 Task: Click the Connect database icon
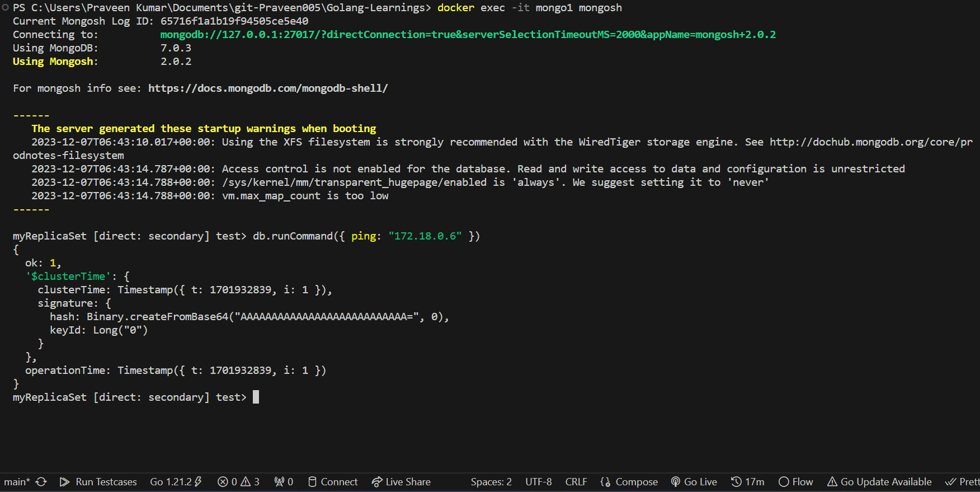coord(333,482)
